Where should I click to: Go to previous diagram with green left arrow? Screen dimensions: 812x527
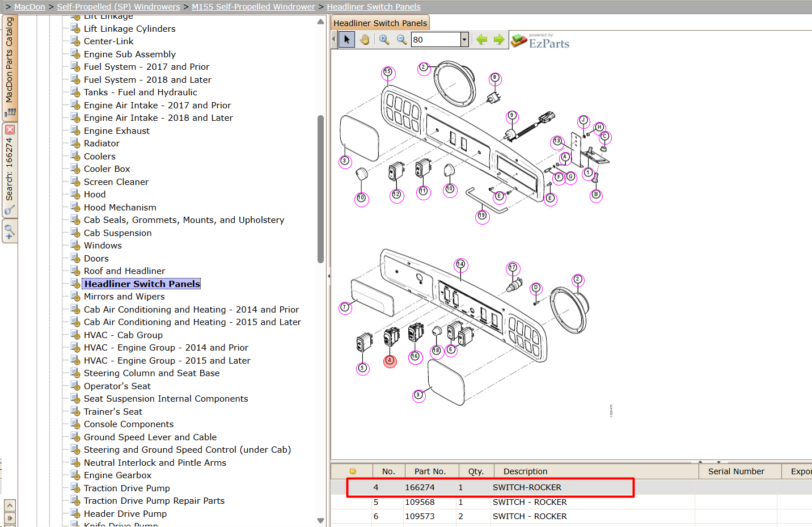click(x=481, y=39)
